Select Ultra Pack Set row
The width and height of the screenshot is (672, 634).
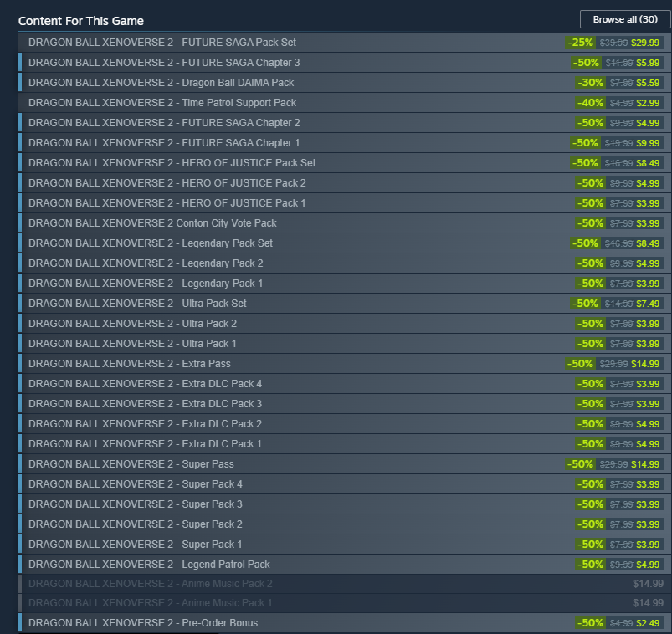tap(345, 304)
